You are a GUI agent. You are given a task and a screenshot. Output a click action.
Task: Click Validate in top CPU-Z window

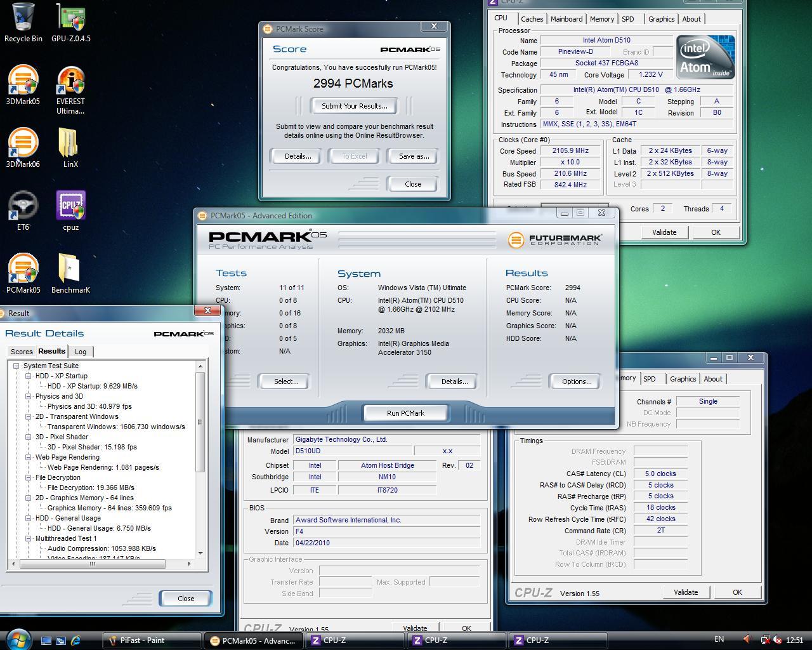[664, 232]
